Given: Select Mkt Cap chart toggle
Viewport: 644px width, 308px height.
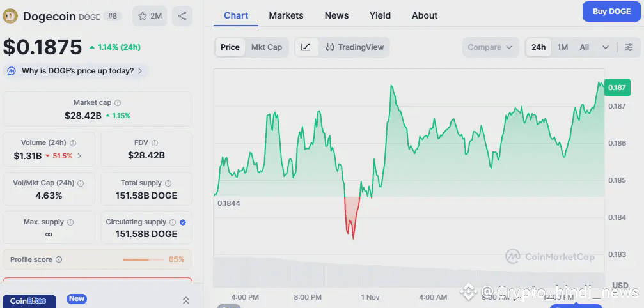Looking at the screenshot, I should 267,47.
